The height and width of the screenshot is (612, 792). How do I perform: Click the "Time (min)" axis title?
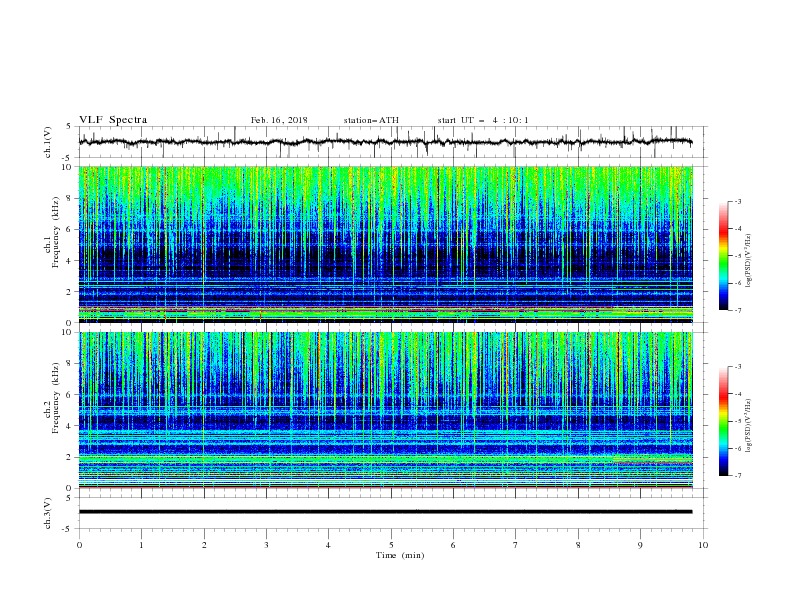coord(400,555)
